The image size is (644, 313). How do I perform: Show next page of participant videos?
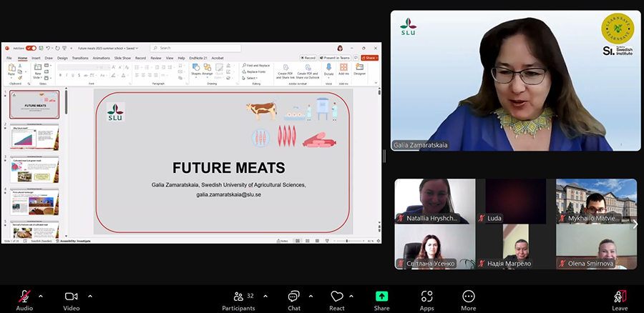[635, 224]
